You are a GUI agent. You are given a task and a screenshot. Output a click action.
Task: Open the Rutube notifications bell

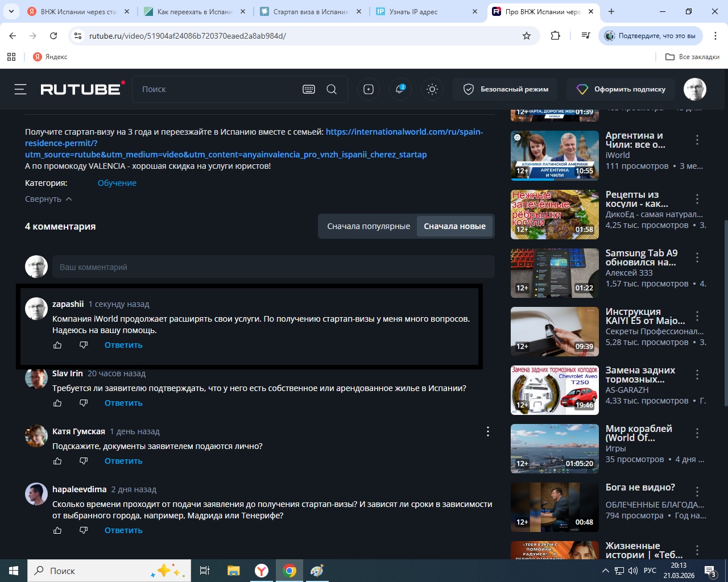tap(400, 89)
